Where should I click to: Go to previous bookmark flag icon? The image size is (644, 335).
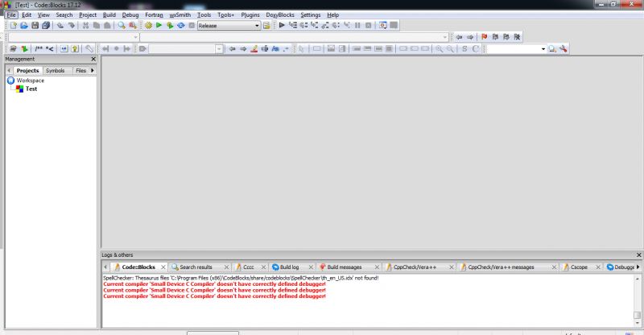coord(495,37)
